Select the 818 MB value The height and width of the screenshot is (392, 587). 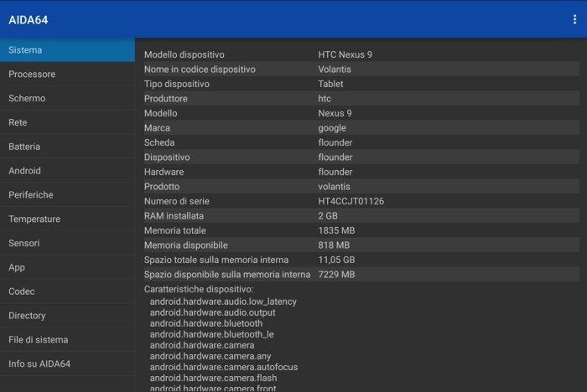334,245
